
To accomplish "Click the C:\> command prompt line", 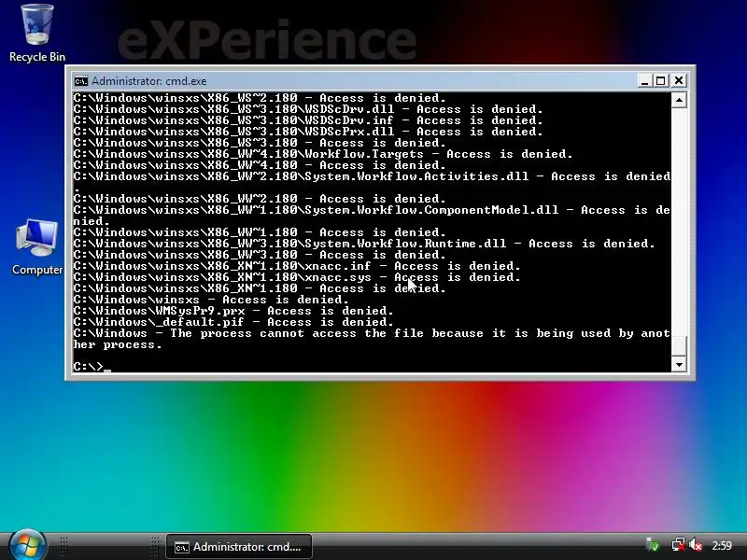I will tap(92, 366).
